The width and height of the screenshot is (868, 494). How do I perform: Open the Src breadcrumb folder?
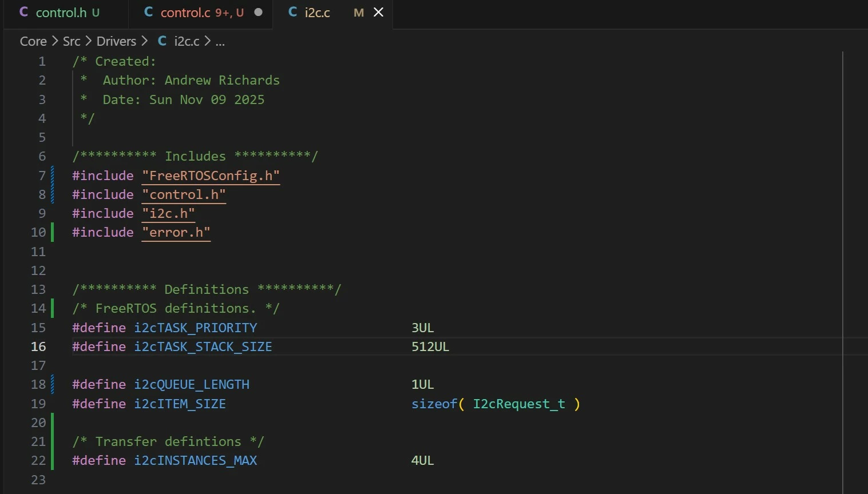[x=72, y=41]
